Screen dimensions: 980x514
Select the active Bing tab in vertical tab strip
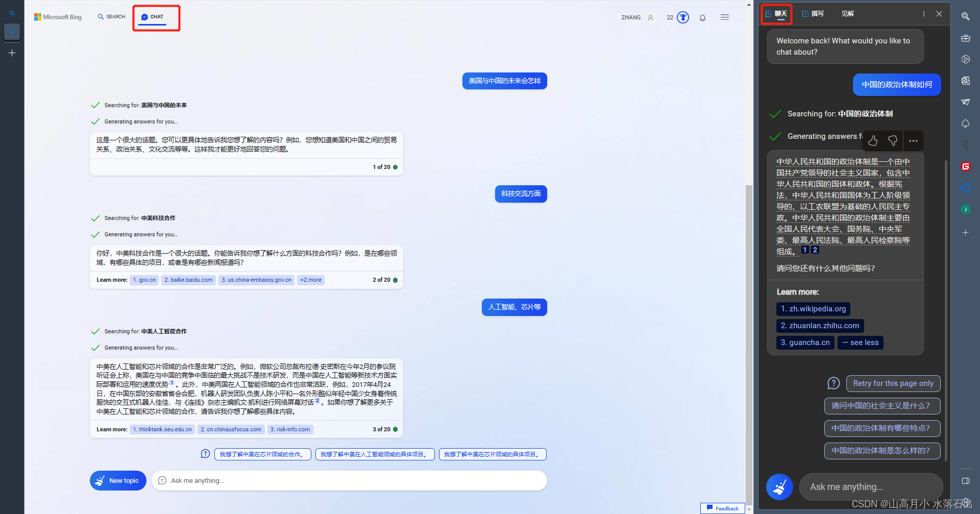coord(12,32)
